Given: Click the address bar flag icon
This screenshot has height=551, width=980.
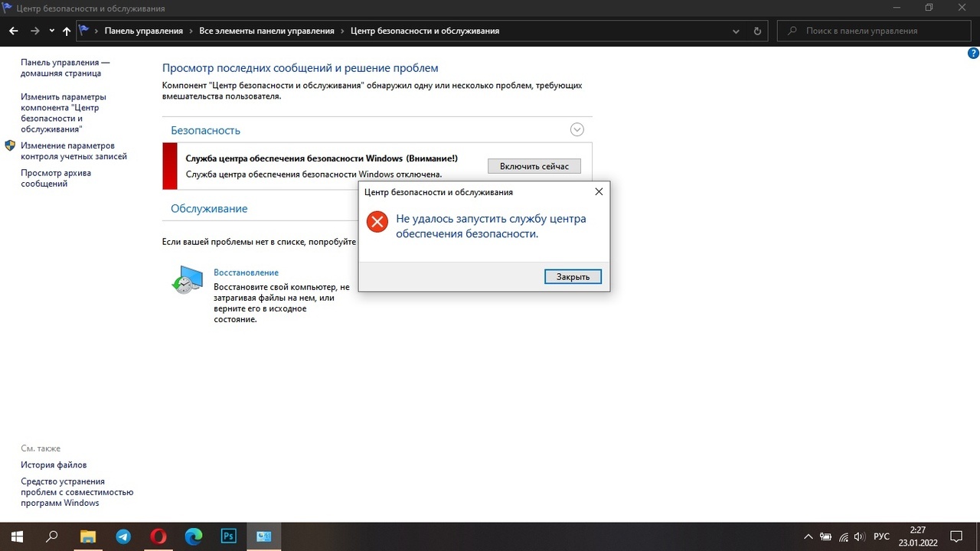Looking at the screenshot, I should pos(84,31).
